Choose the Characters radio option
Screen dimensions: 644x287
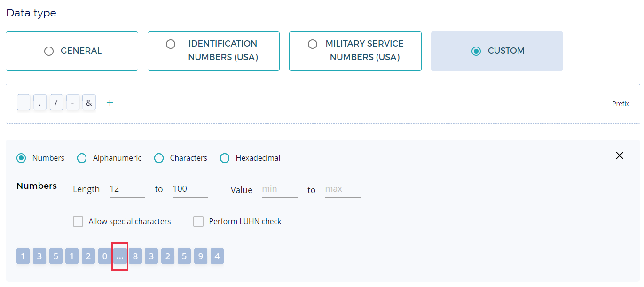pyautogui.click(x=159, y=158)
